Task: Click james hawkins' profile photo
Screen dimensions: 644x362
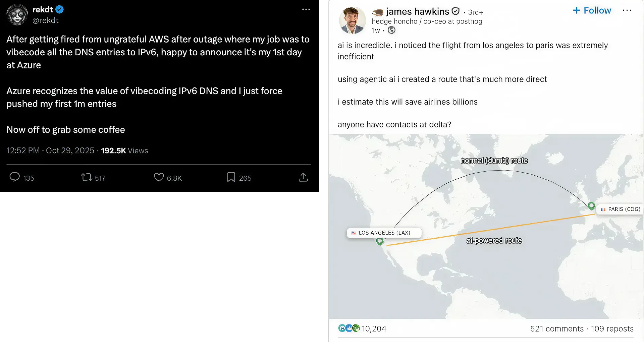Action: click(x=352, y=20)
